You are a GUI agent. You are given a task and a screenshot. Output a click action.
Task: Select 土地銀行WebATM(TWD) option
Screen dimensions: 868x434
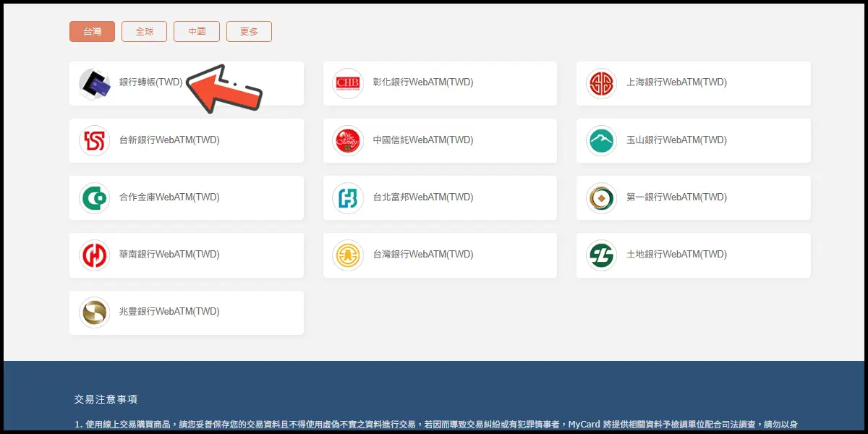(676, 255)
